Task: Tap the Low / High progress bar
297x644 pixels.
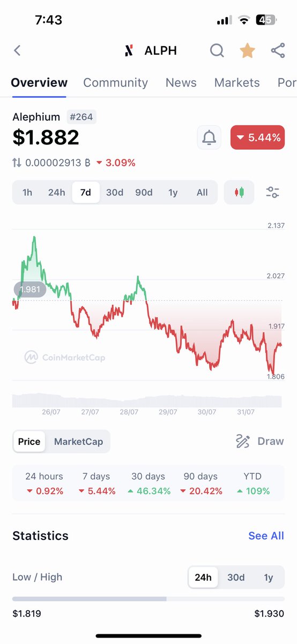Action: (x=148, y=598)
